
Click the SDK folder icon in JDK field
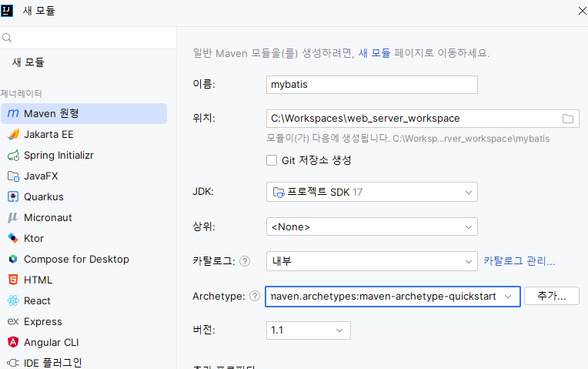[x=279, y=192]
